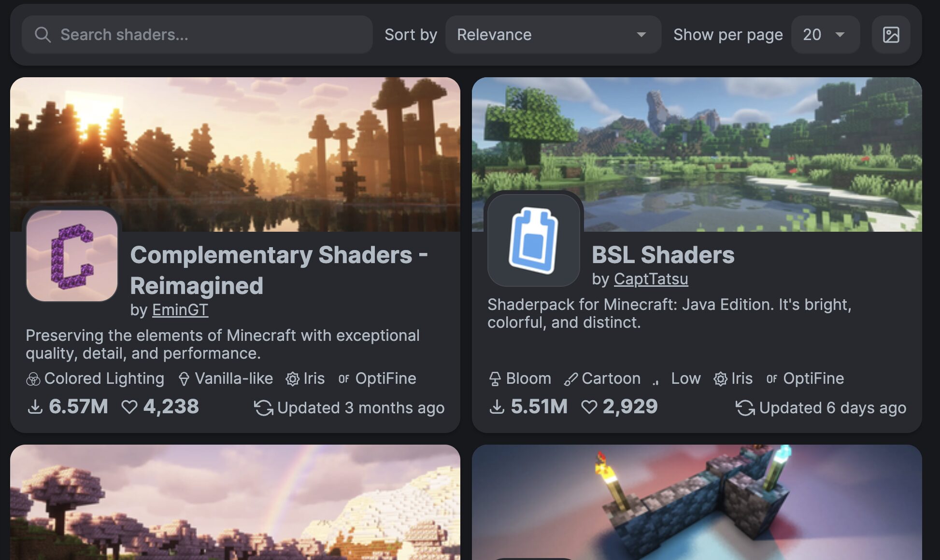This screenshot has width=940, height=560.
Task: Click the Preserving the elements of Minecraft description
Action: 223,344
